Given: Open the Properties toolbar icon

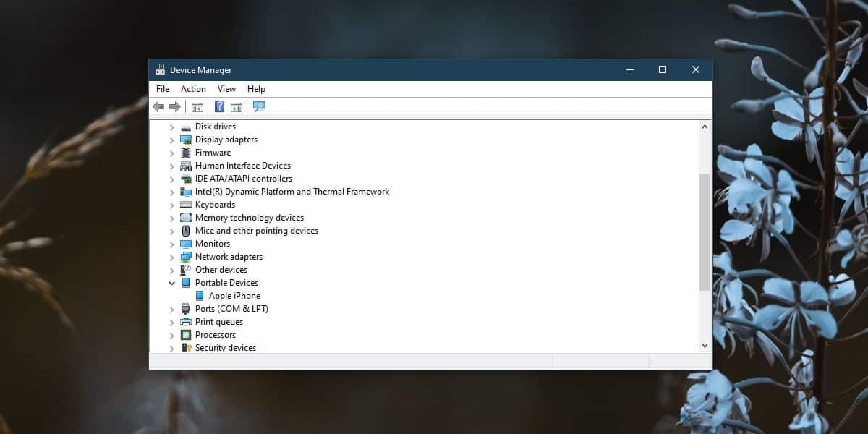Looking at the screenshot, I should [x=197, y=106].
